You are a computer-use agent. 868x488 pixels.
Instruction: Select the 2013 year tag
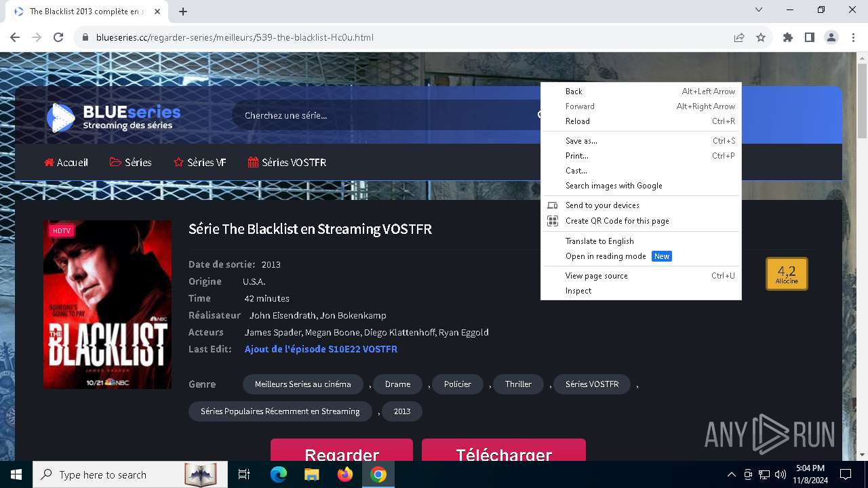402,411
